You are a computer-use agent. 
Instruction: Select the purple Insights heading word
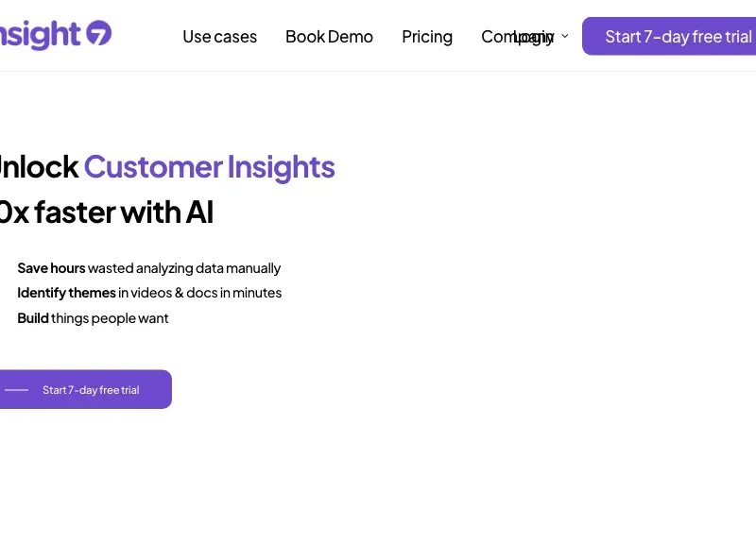click(x=281, y=167)
